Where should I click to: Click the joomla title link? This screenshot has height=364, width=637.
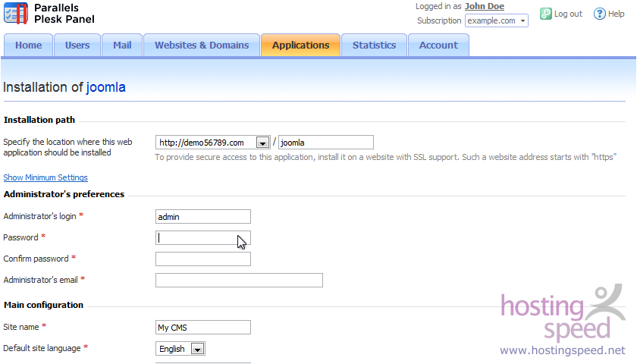(x=105, y=87)
